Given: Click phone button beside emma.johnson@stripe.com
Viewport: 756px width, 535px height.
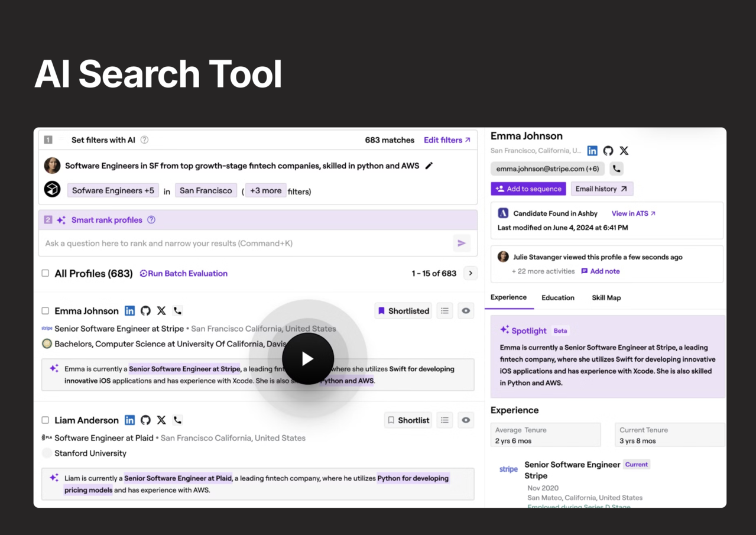Looking at the screenshot, I should 617,168.
